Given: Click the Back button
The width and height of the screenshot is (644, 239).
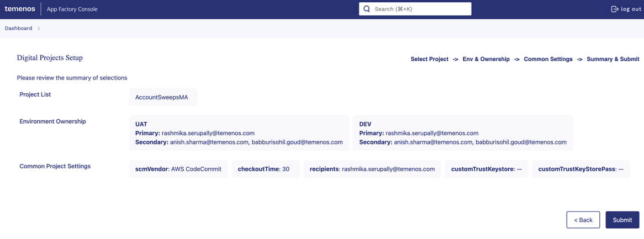Looking at the screenshot, I should point(583,220).
